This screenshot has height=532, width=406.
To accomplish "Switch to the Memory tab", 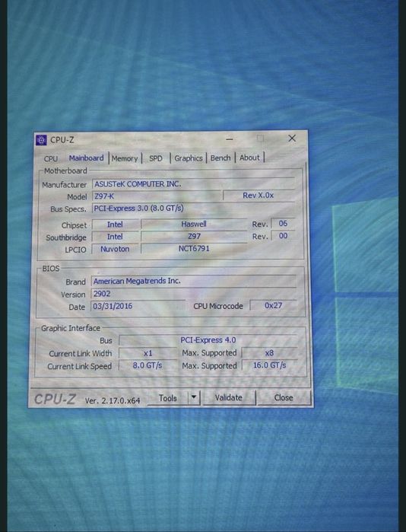I will point(125,158).
